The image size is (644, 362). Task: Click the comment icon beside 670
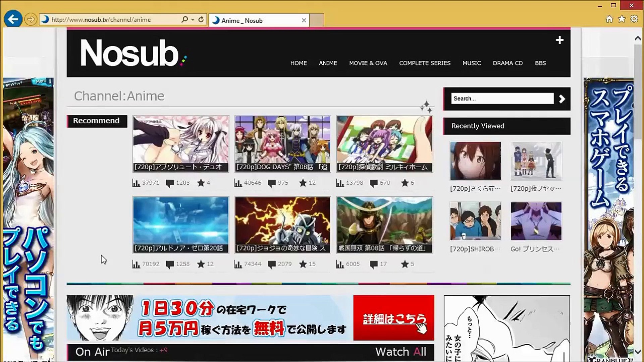pyautogui.click(x=374, y=183)
